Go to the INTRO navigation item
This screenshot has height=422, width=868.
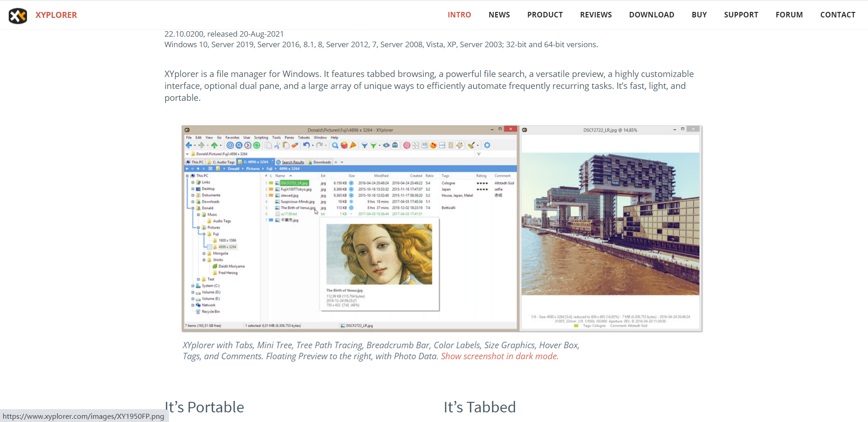[459, 15]
